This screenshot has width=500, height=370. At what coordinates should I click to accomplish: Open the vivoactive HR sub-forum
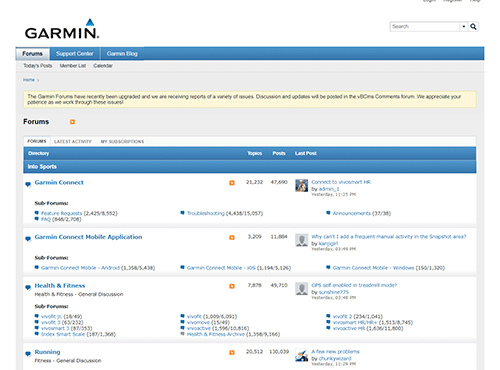[349, 329]
